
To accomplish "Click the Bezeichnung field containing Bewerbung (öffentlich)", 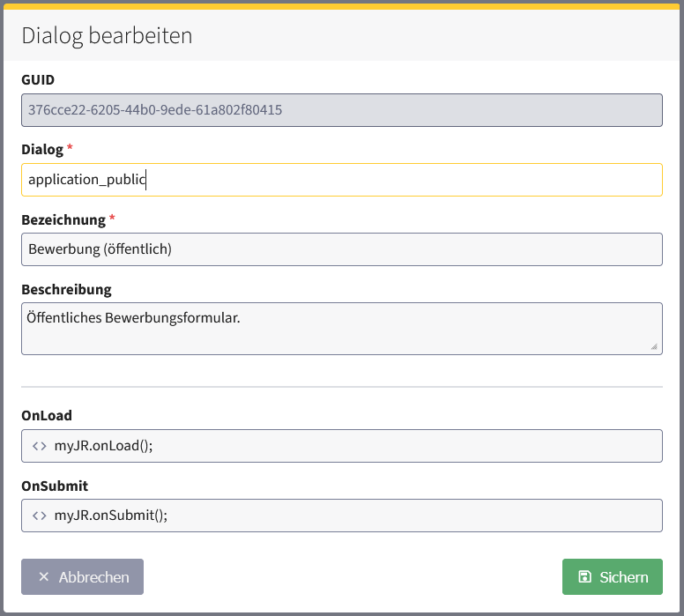I will pyautogui.click(x=341, y=249).
